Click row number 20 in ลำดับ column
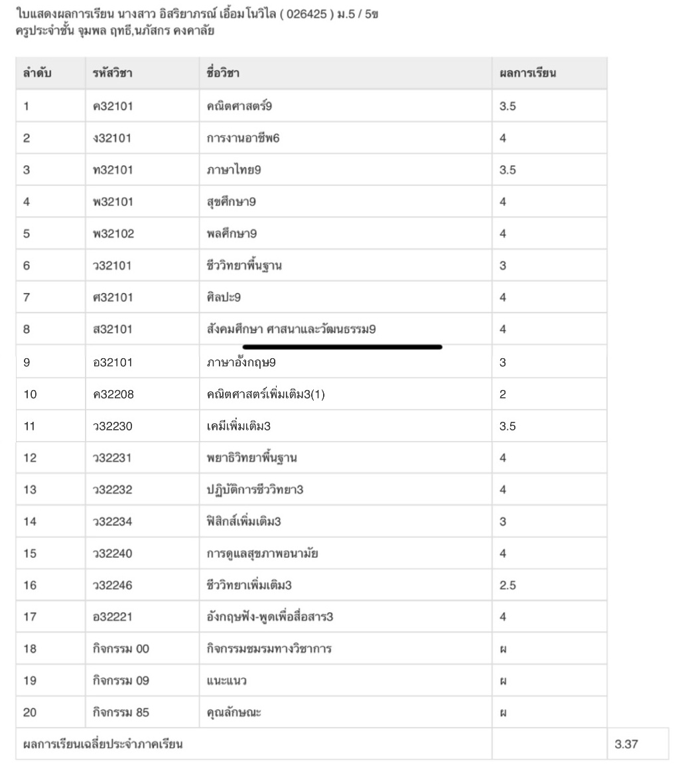Viewport: 678px width, 784px height. pos(30,712)
